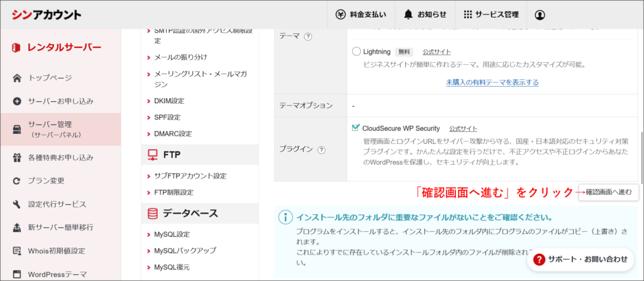Click the home icon beside トップページ
Screen dimensions: 644x281
pos(17,78)
